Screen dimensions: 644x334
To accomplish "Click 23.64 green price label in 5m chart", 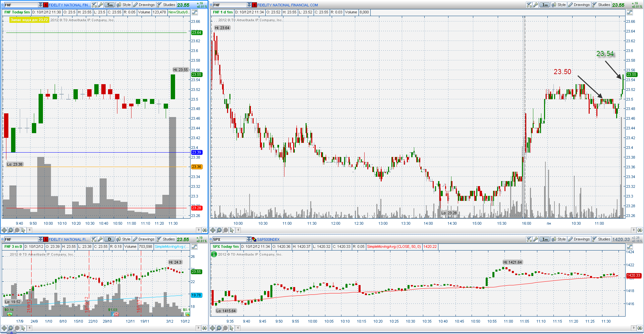I will pos(197,33).
